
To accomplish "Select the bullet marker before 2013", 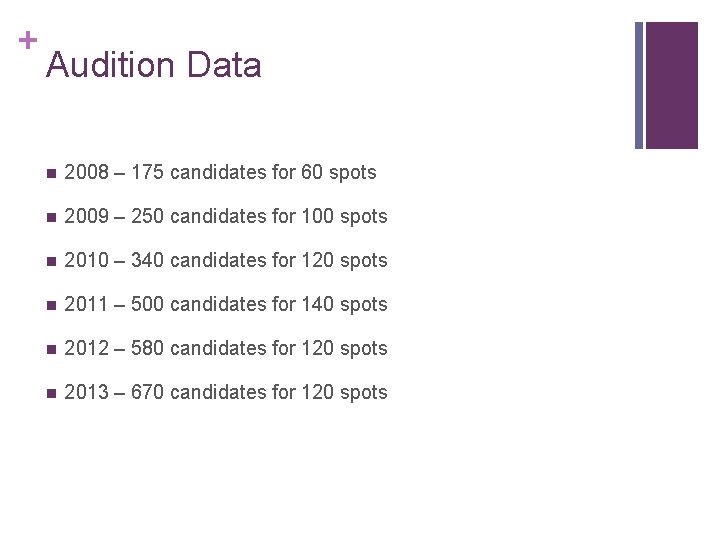I will click(49, 393).
